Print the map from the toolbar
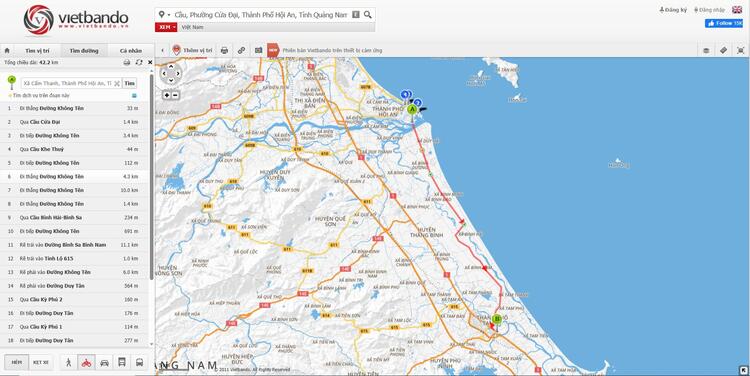The height and width of the screenshot is (376, 750). coord(224,50)
